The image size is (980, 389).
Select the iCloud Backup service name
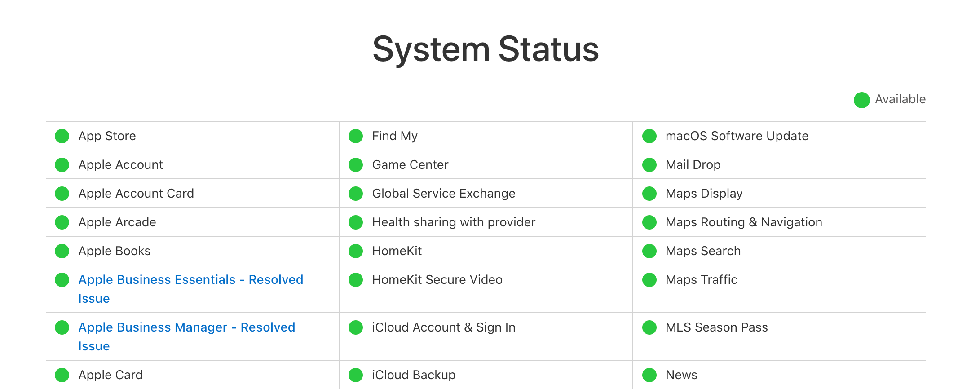point(414,375)
